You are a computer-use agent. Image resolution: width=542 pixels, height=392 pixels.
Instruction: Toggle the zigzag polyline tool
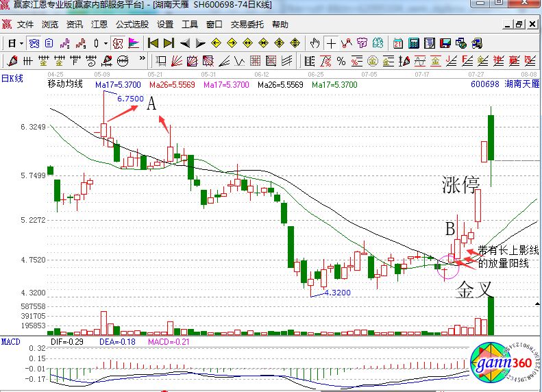pos(347,42)
